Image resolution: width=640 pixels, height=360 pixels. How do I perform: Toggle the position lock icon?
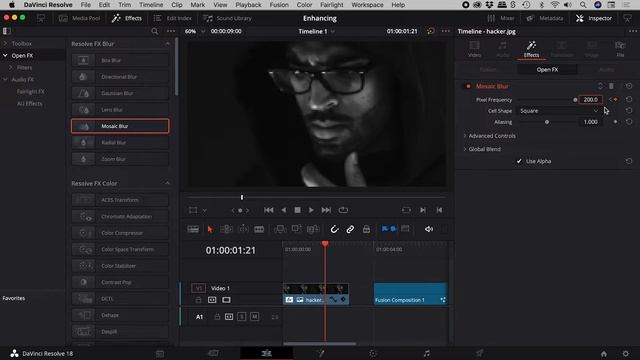tap(366, 229)
